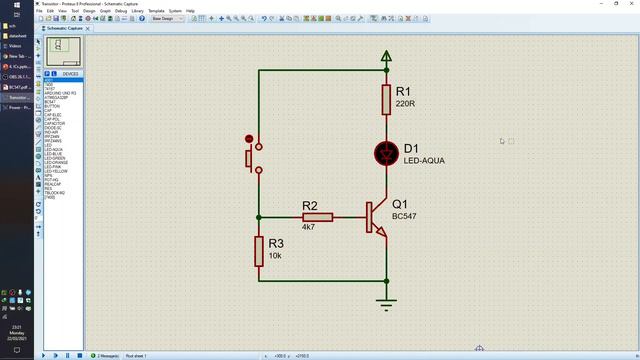This screenshot has height=360, width=640.
Task: Click the Root sheet 1 status label
Action: (136, 356)
